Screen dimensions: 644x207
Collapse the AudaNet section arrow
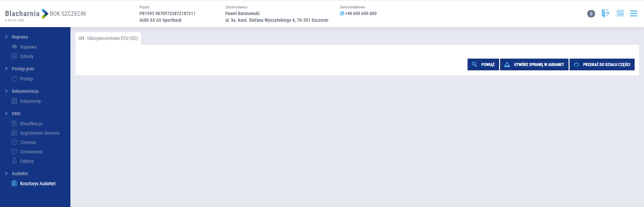point(6,174)
